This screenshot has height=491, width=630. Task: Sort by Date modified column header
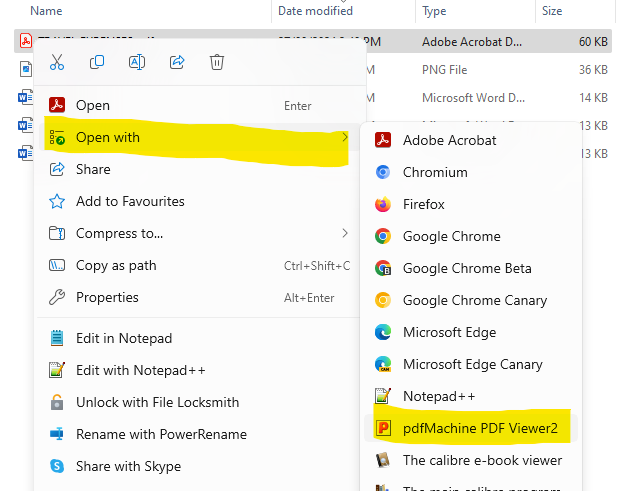[x=315, y=11]
